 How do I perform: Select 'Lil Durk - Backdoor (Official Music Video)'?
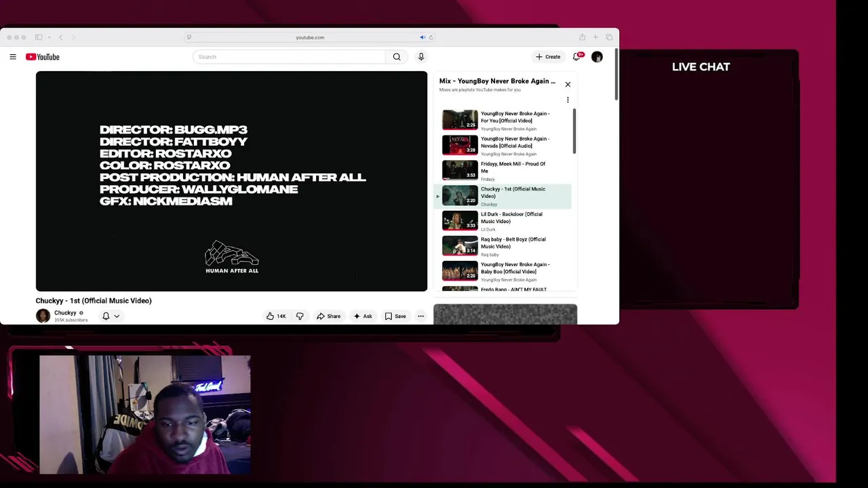pos(502,220)
